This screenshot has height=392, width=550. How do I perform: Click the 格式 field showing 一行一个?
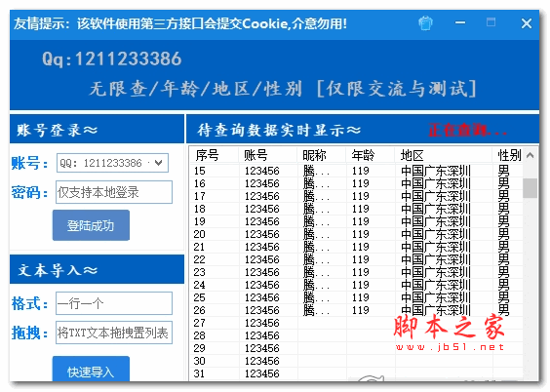[x=114, y=303]
